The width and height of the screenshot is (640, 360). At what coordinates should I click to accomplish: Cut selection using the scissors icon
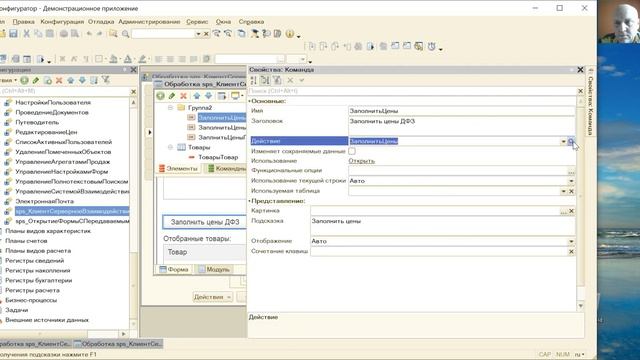click(27, 34)
